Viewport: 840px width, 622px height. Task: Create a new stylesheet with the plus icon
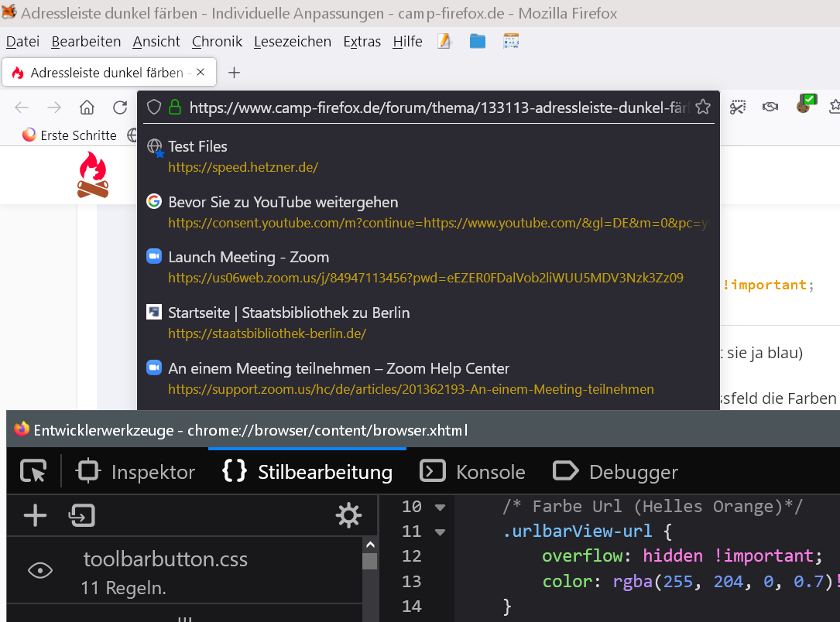35,515
